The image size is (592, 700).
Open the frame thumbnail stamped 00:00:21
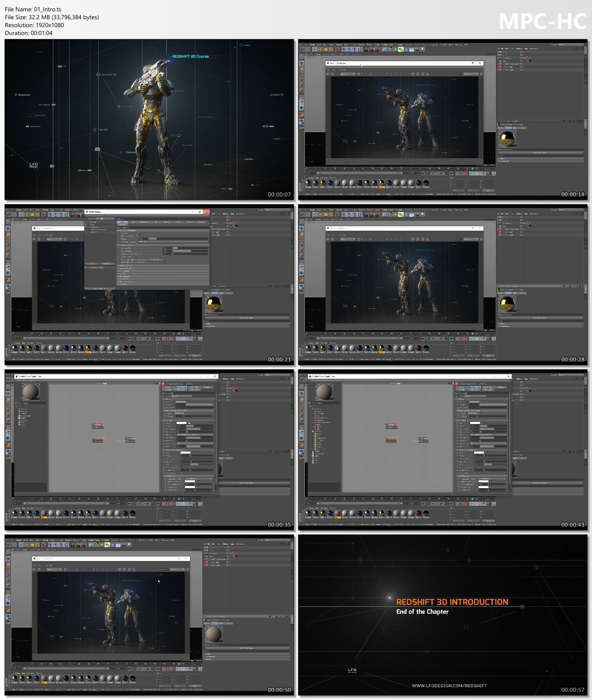149,285
